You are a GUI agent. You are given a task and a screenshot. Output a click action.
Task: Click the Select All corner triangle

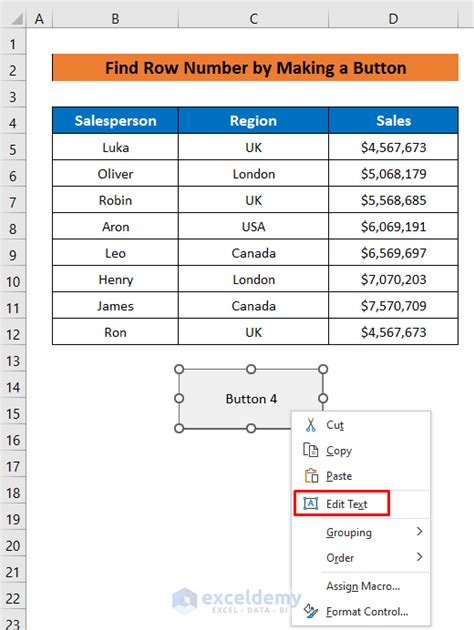tap(16, 18)
